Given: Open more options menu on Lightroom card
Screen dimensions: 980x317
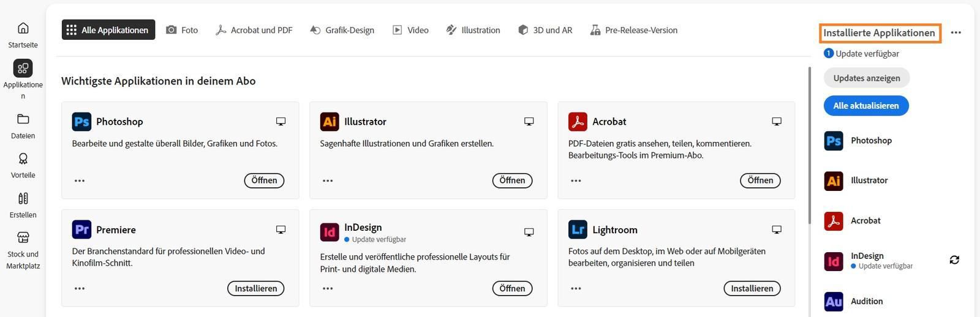Looking at the screenshot, I should [576, 288].
